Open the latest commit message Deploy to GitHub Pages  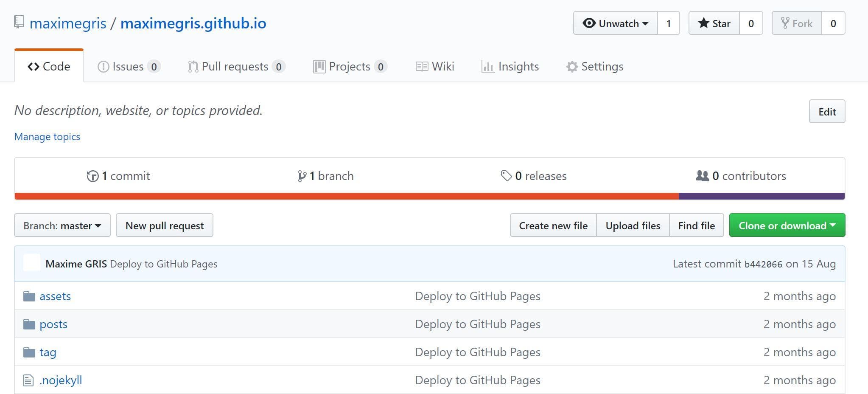click(163, 264)
